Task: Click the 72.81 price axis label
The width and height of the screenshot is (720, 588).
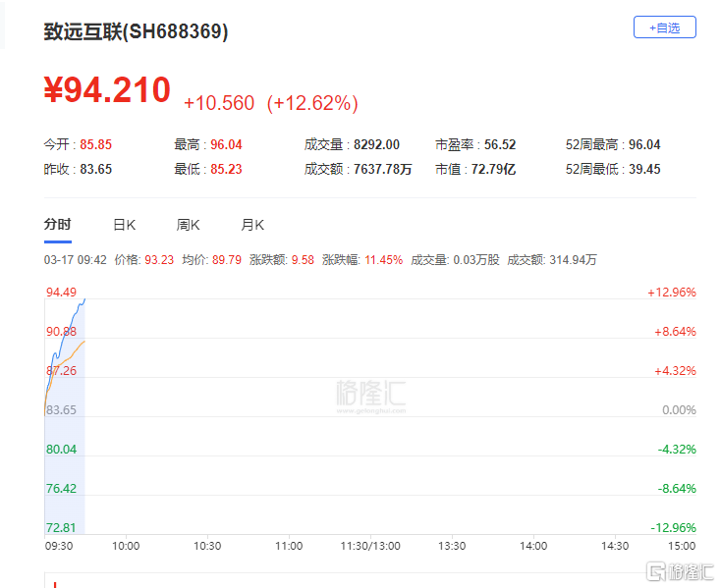Action: pyautogui.click(x=61, y=527)
